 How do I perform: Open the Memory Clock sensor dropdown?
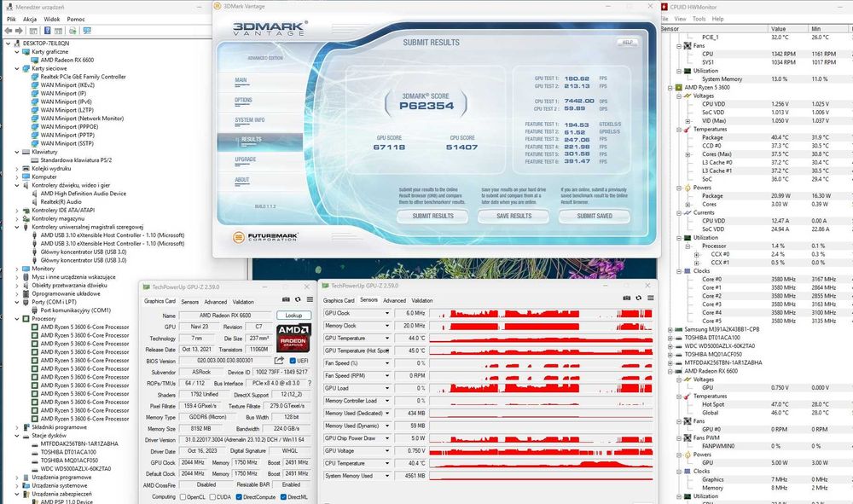coord(386,326)
